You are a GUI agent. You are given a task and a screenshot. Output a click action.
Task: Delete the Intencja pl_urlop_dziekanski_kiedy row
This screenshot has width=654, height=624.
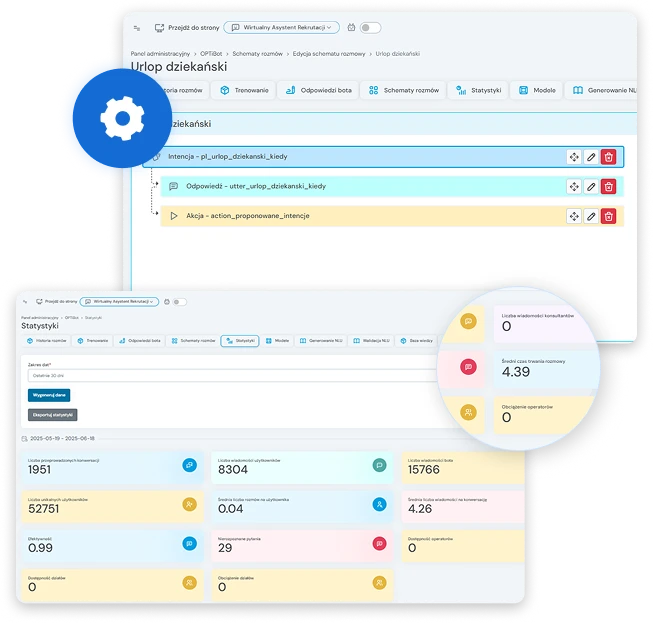point(608,157)
